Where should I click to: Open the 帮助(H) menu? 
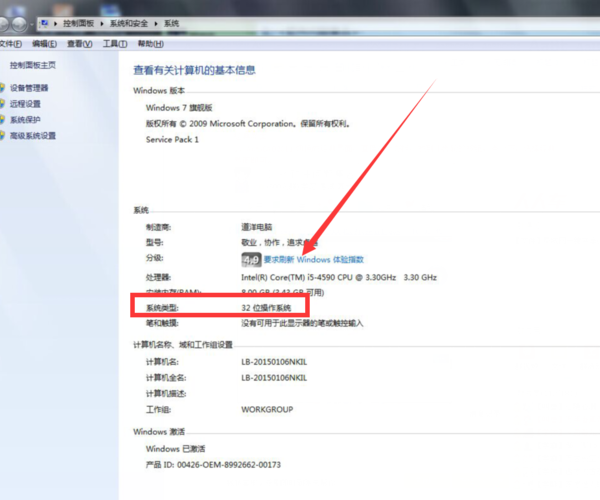[151, 44]
